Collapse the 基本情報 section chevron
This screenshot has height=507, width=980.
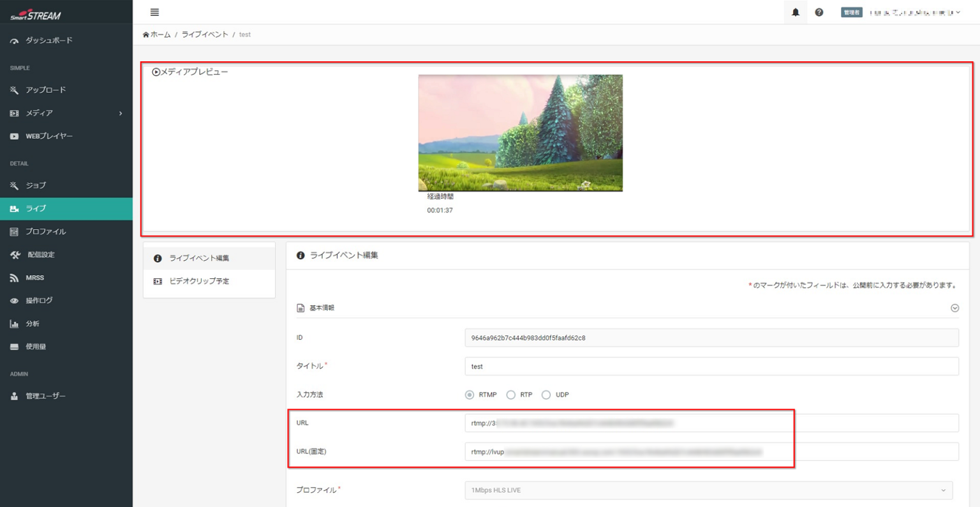954,308
